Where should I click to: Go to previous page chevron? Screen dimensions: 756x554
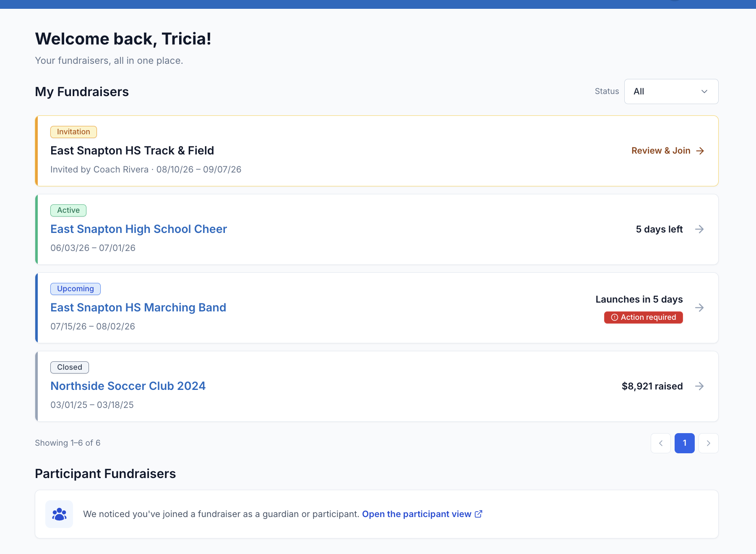pos(661,443)
